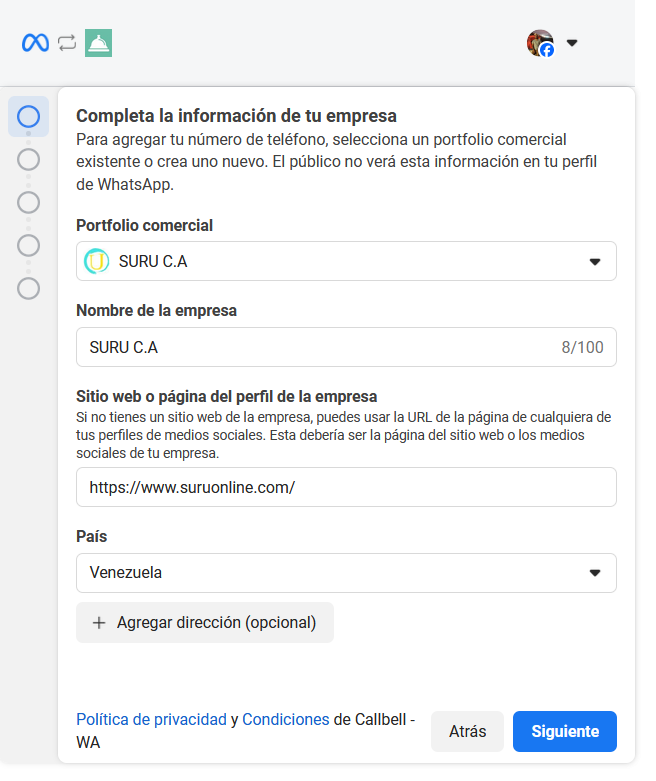Click the green Callbell bell app icon
Screen dimensions: 656x781
click(x=99, y=43)
